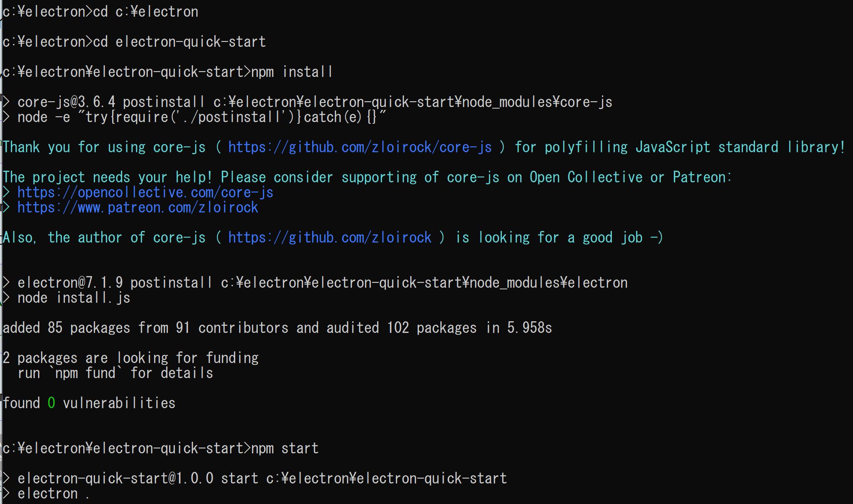Click the 'added 85 packages' summary line
The height and width of the screenshot is (504, 853).
[277, 328]
